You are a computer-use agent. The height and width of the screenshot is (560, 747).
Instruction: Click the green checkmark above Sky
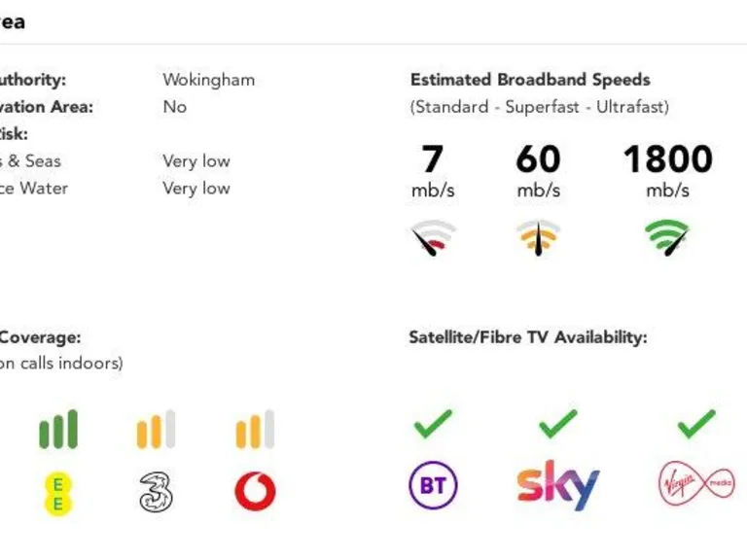coord(557,423)
